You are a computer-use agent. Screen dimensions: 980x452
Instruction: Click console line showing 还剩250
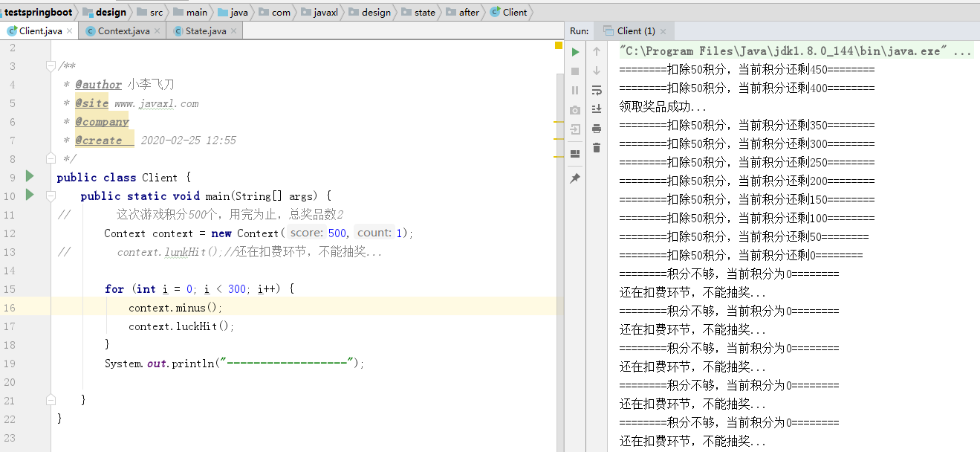(x=747, y=163)
